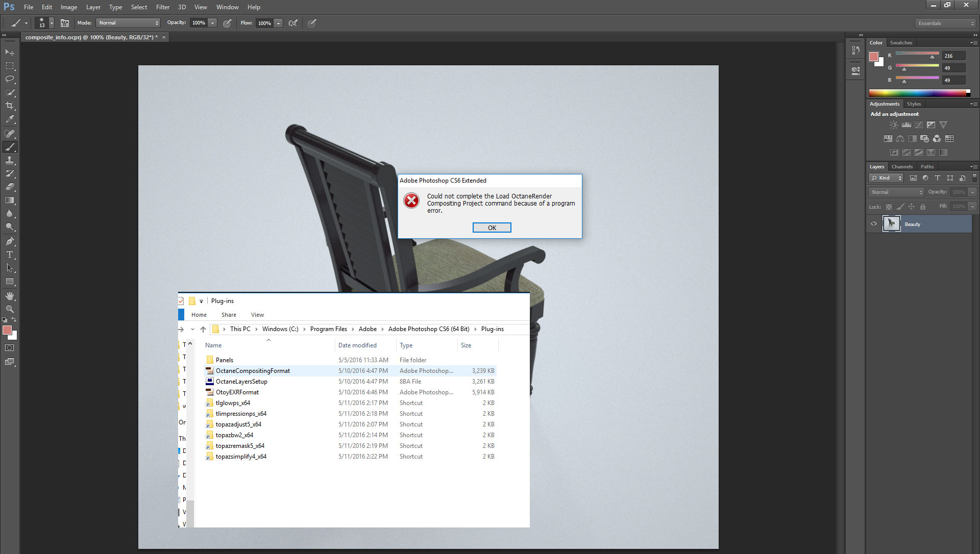Select the Gradient tool
The width and height of the screenshot is (980, 554).
[10, 200]
